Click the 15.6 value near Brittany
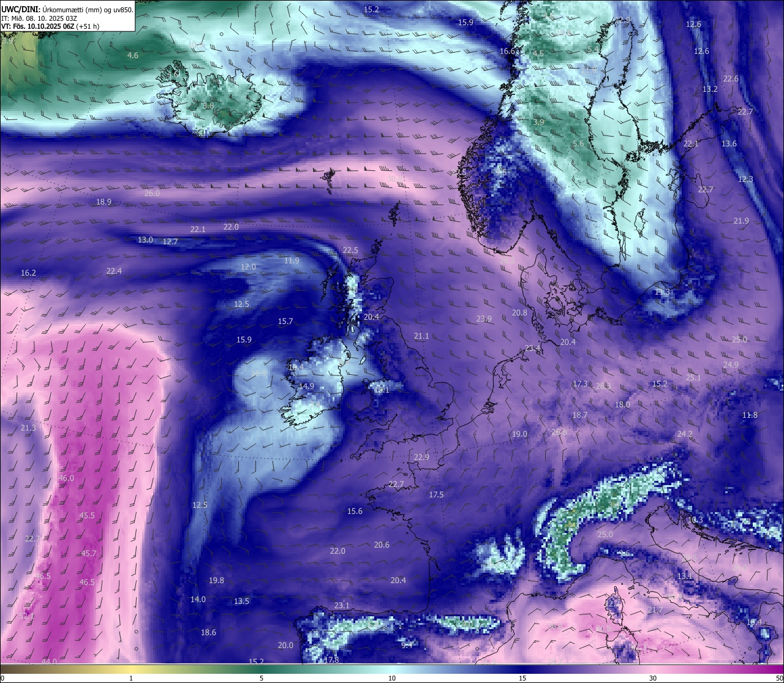784x683 pixels. coord(355,511)
